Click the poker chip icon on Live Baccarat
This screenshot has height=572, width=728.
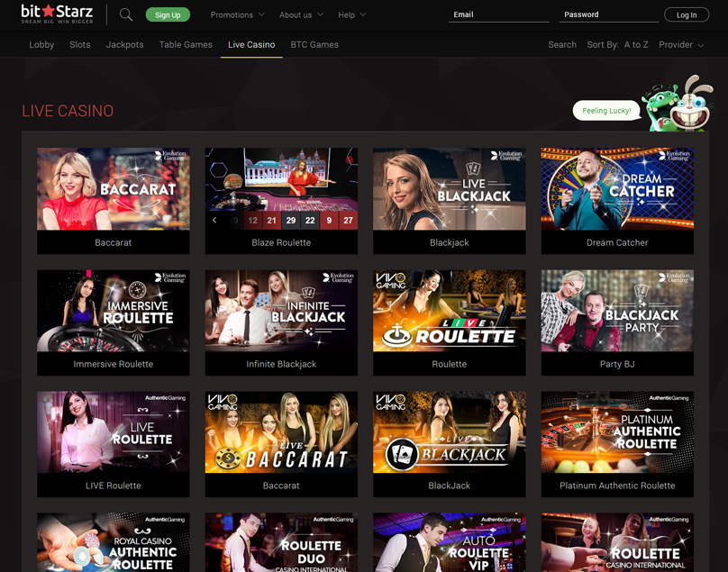point(229,459)
